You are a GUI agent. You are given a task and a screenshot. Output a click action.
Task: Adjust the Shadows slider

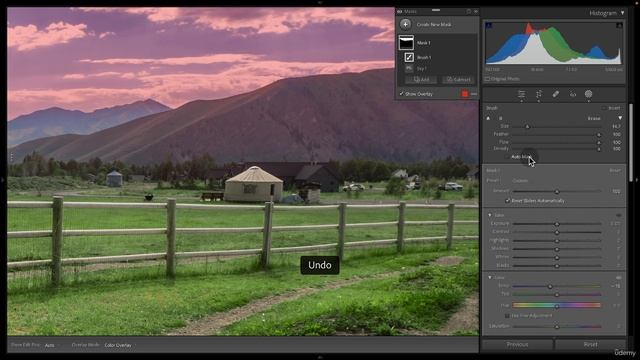pos(556,249)
